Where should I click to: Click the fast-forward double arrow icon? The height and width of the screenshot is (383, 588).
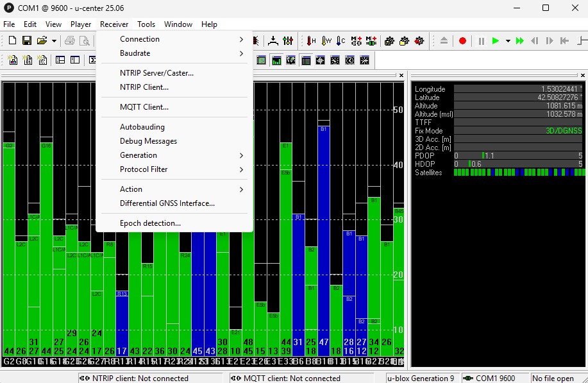pos(520,40)
